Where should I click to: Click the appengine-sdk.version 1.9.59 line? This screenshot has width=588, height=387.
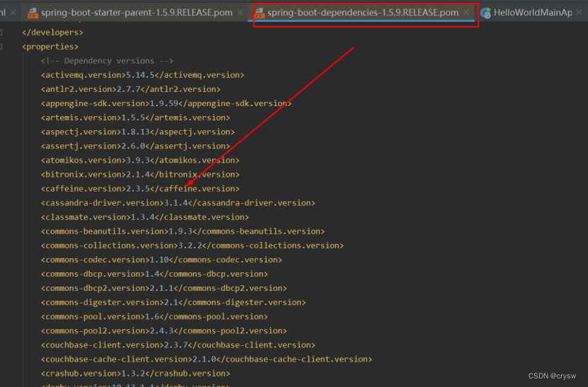click(166, 103)
